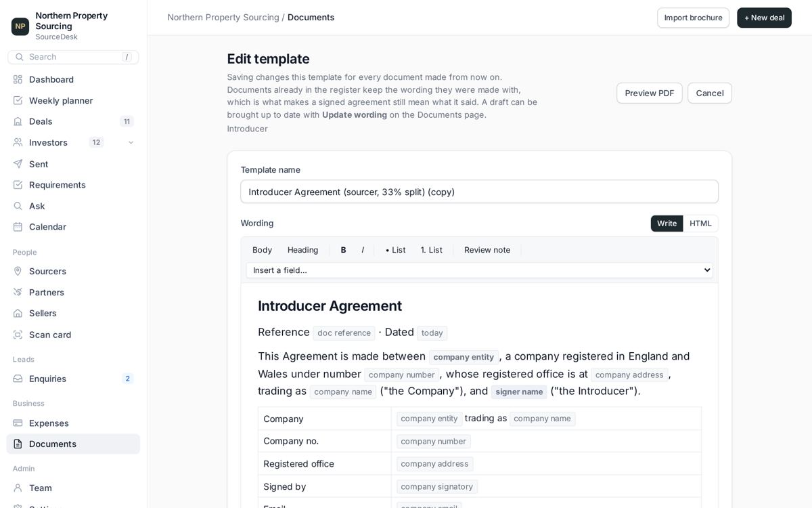The image size is (812, 508).
Task: Click the Requirements checklist icon
Action: click(18, 185)
